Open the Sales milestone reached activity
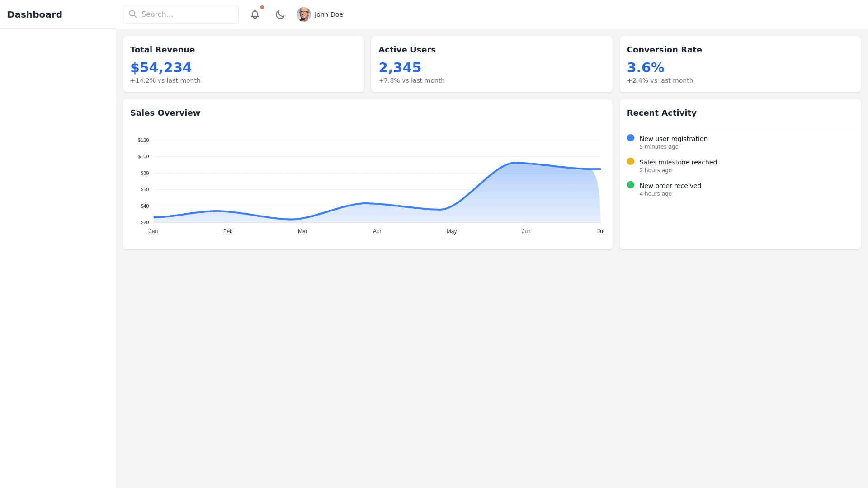Image resolution: width=868 pixels, height=488 pixels. coord(678,162)
